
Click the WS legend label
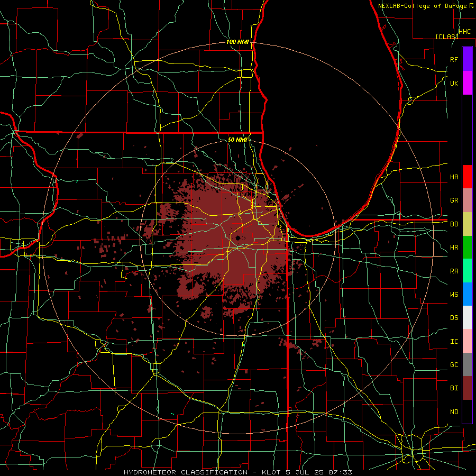pos(454,295)
